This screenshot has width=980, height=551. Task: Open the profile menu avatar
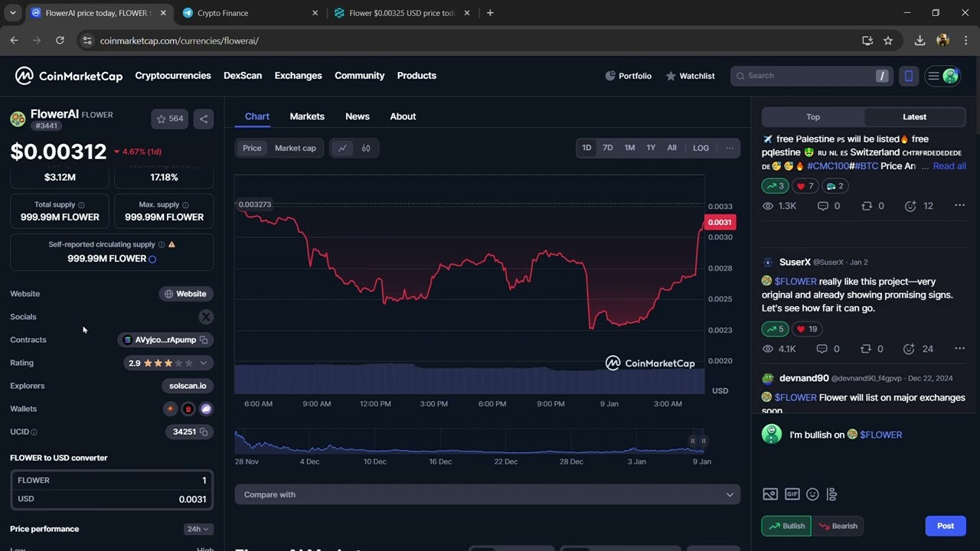951,76
